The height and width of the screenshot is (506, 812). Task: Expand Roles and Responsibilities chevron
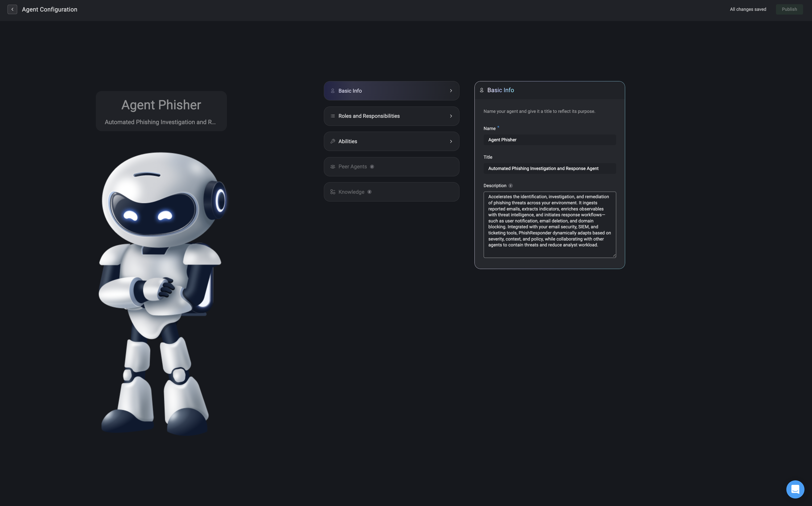click(451, 116)
